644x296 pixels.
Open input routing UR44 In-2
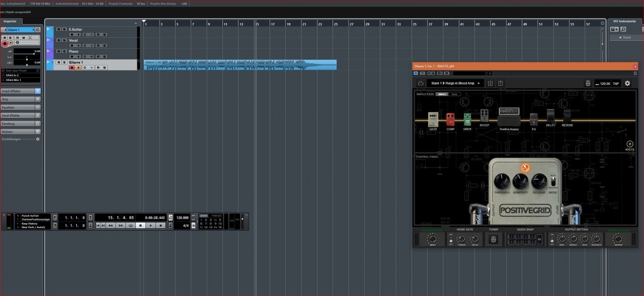[x=21, y=75]
